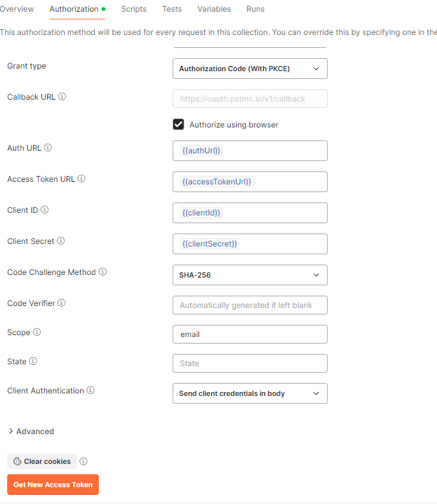Open Client Authentication dropdown
The height and width of the screenshot is (504, 437).
coord(250,393)
